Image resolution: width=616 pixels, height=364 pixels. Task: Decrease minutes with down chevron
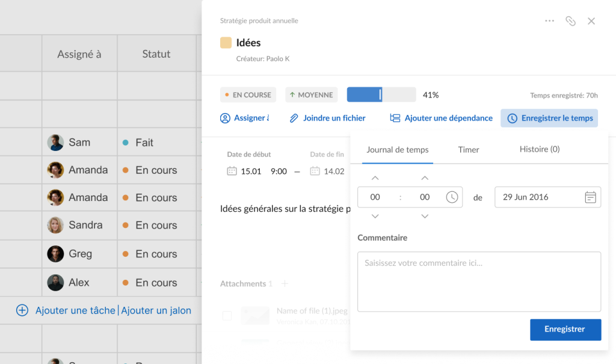425,216
